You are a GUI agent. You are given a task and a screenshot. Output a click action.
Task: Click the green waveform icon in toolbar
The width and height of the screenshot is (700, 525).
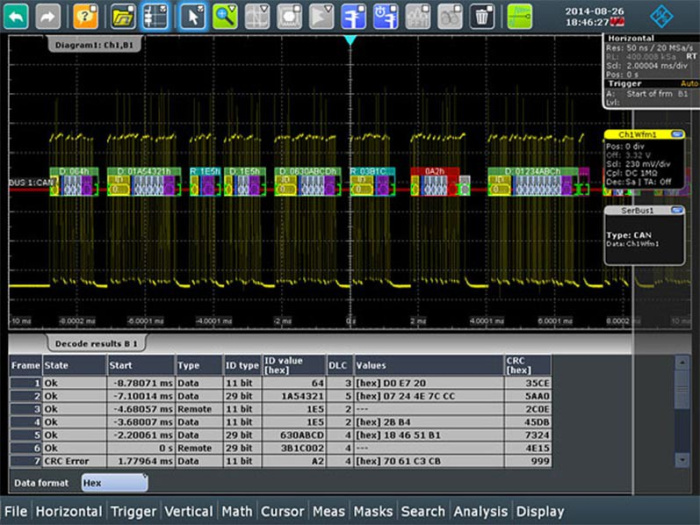[520, 16]
